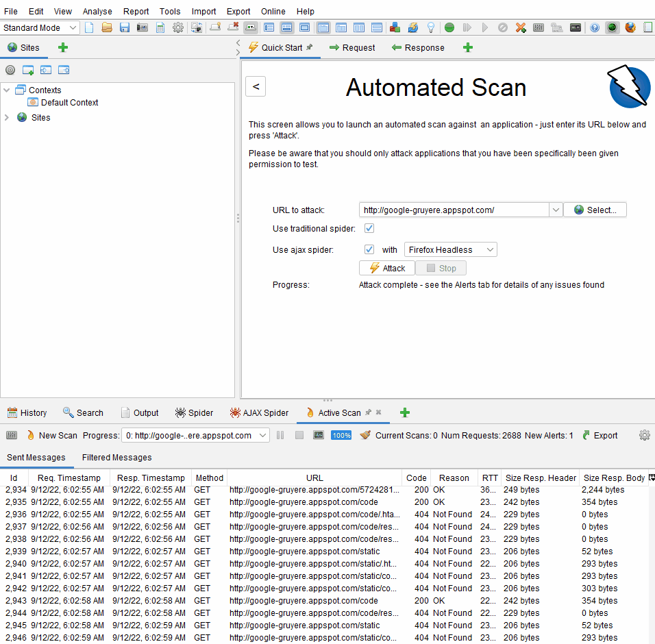Add a custom HTTP break point

[521, 27]
